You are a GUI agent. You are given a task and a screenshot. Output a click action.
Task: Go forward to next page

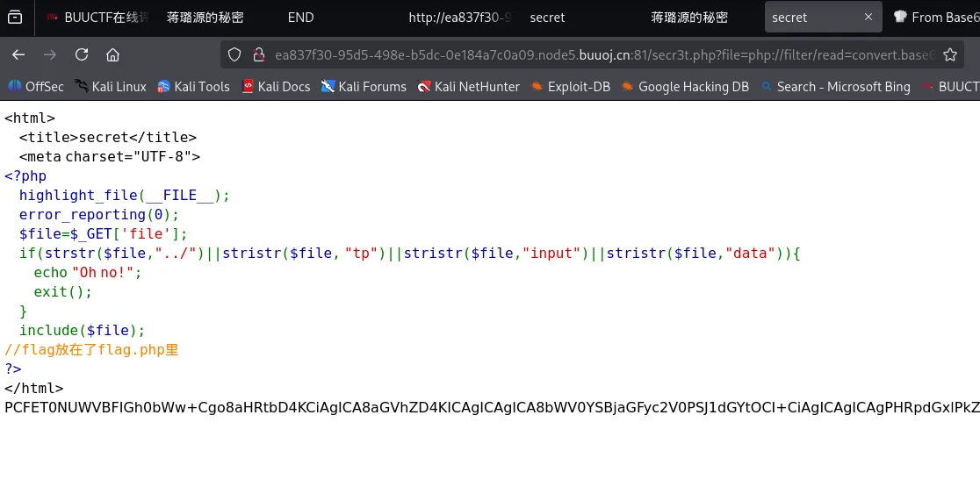coord(50,55)
